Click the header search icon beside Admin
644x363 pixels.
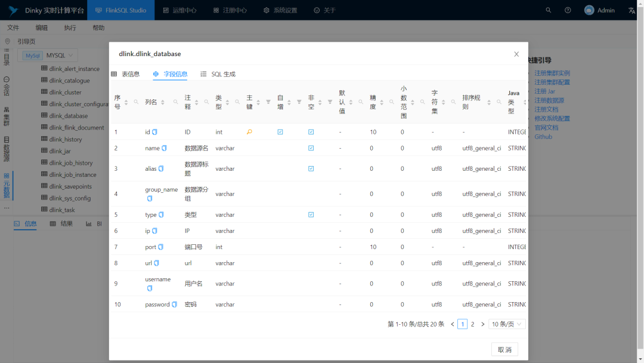point(549,10)
